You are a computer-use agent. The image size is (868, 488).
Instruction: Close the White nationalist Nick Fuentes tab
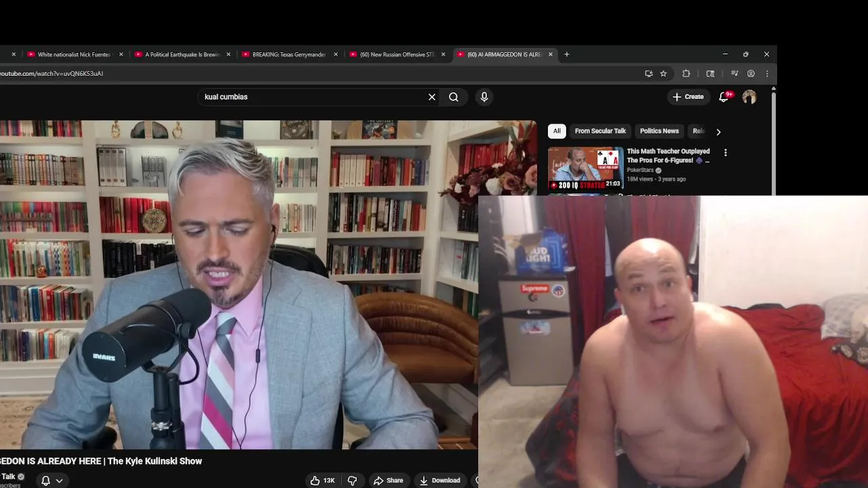[121, 54]
